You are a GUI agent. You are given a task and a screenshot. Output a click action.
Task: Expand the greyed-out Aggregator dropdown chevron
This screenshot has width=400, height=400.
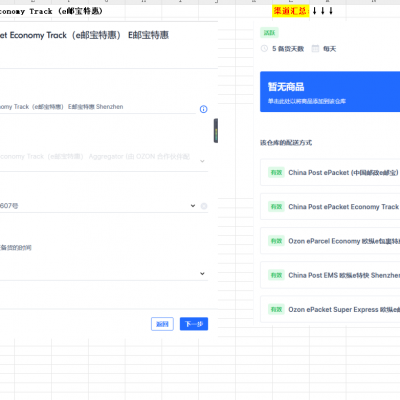pyautogui.click(x=202, y=161)
